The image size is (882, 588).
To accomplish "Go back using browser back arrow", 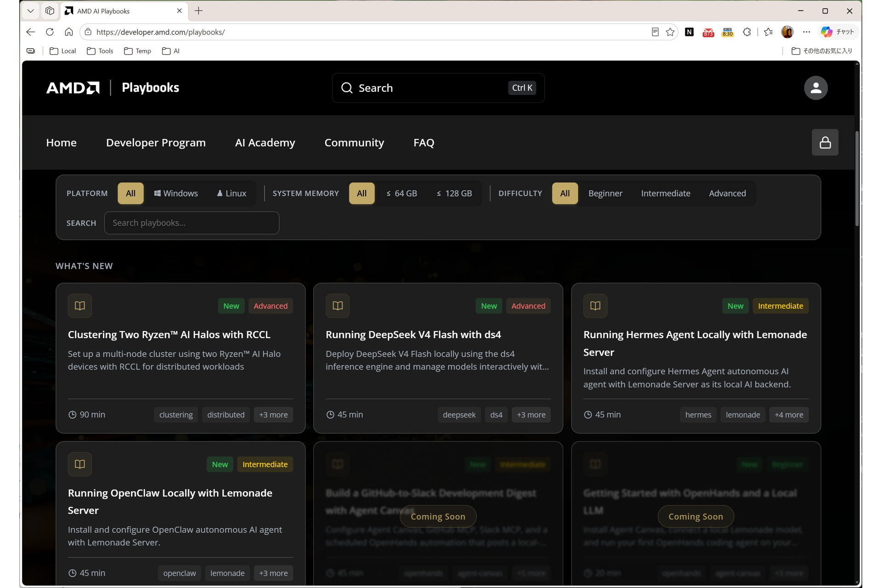I will 31,32.
